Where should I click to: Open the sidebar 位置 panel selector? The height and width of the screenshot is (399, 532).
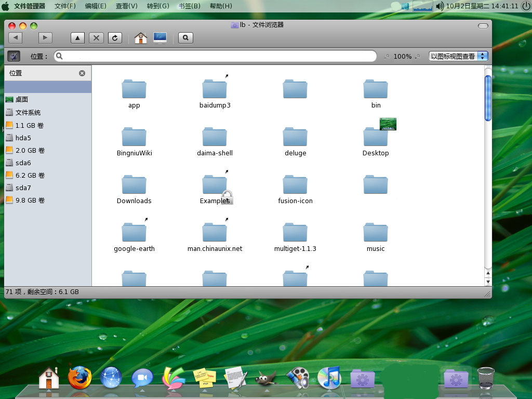coord(16,73)
